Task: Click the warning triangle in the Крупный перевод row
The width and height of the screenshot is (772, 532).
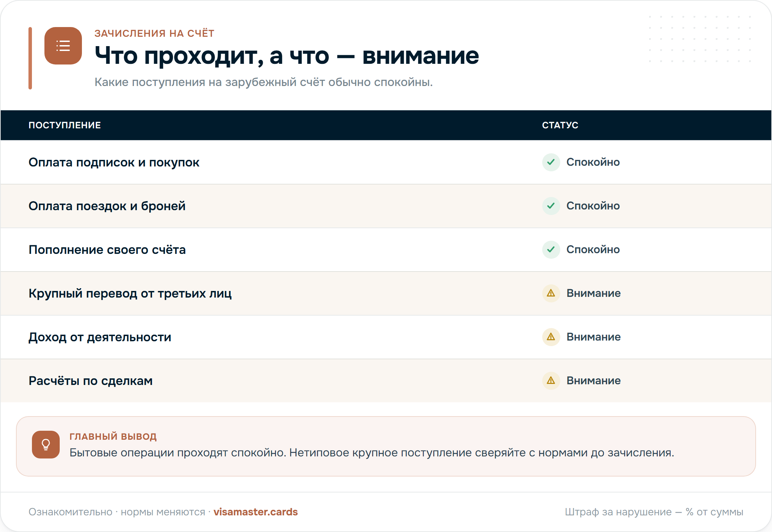Action: pos(551,293)
